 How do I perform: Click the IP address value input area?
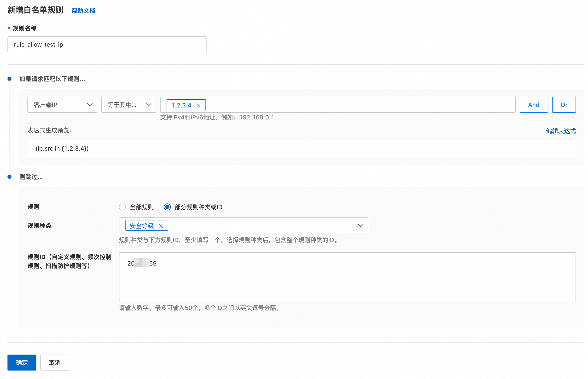pyautogui.click(x=349, y=105)
